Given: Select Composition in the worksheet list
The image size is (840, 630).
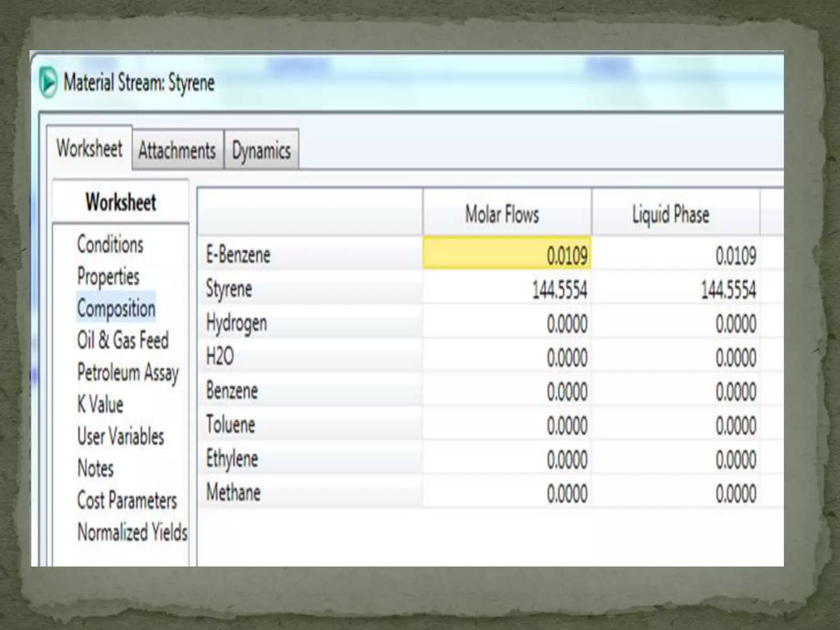Looking at the screenshot, I should tap(116, 308).
